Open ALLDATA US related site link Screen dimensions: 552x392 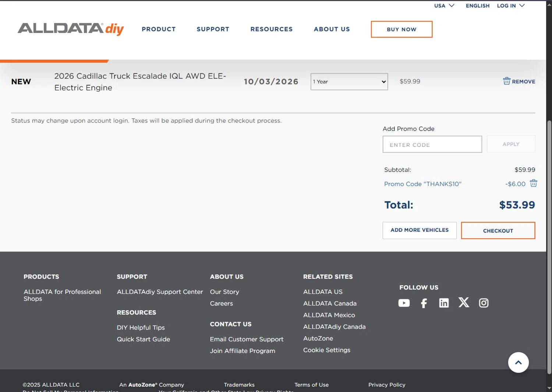323,292
